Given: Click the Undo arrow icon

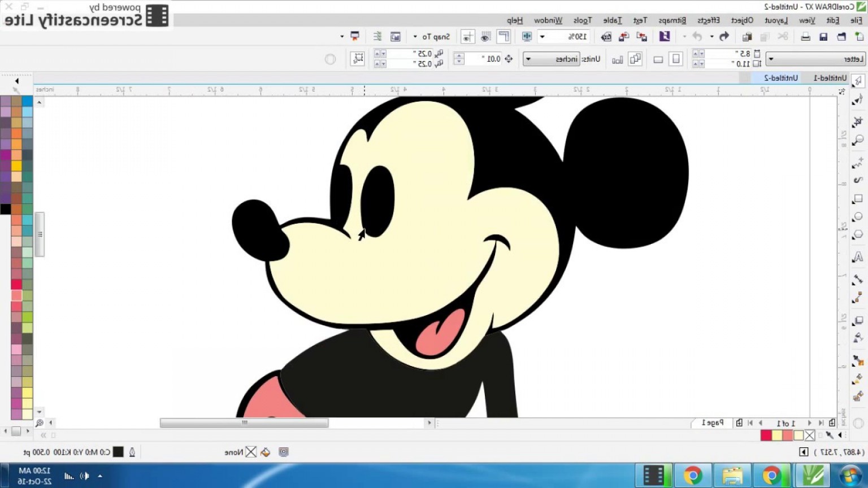Looking at the screenshot, I should tap(724, 37).
